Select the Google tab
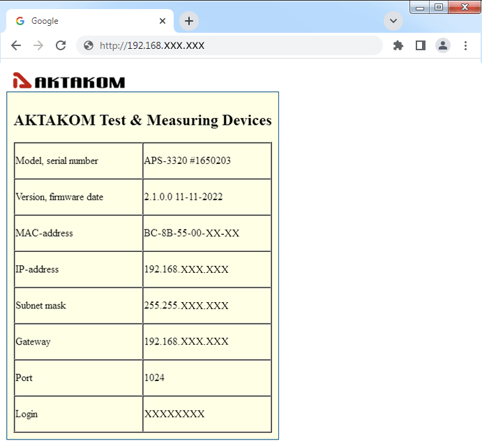This screenshot has height=448, width=482. (x=90, y=21)
